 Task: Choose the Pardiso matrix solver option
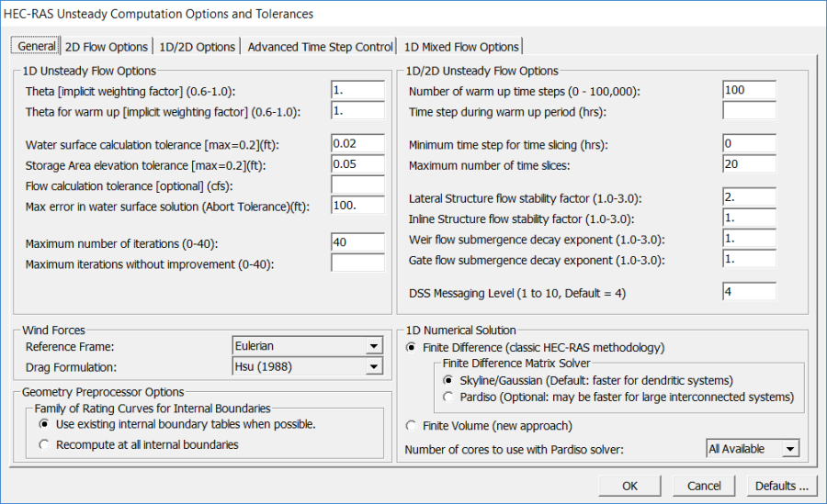coord(618,397)
